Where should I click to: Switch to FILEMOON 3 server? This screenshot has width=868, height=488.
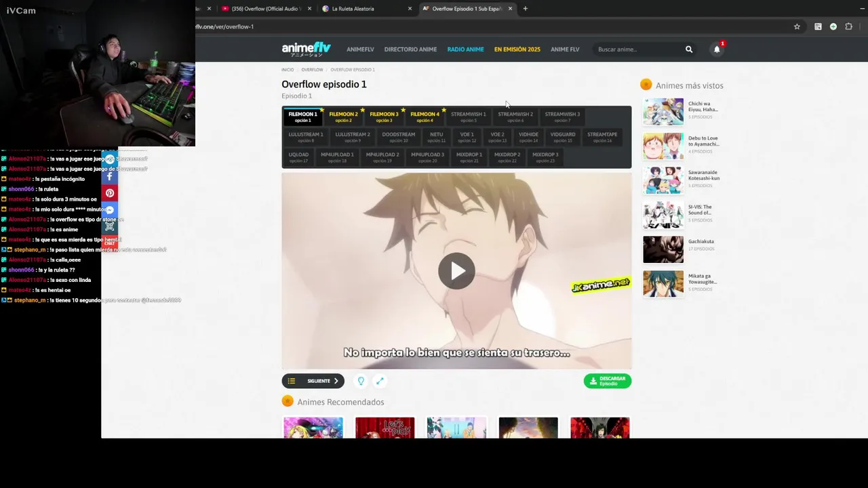click(x=384, y=117)
